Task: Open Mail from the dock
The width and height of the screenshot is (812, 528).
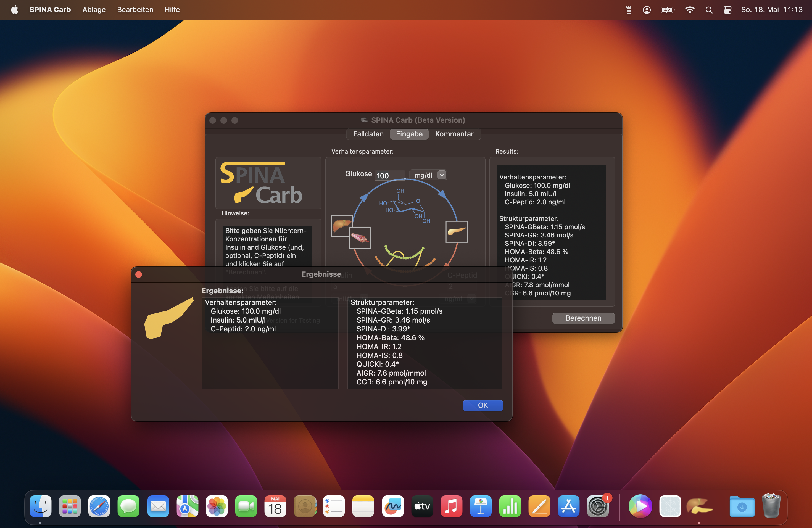Action: pos(158,506)
